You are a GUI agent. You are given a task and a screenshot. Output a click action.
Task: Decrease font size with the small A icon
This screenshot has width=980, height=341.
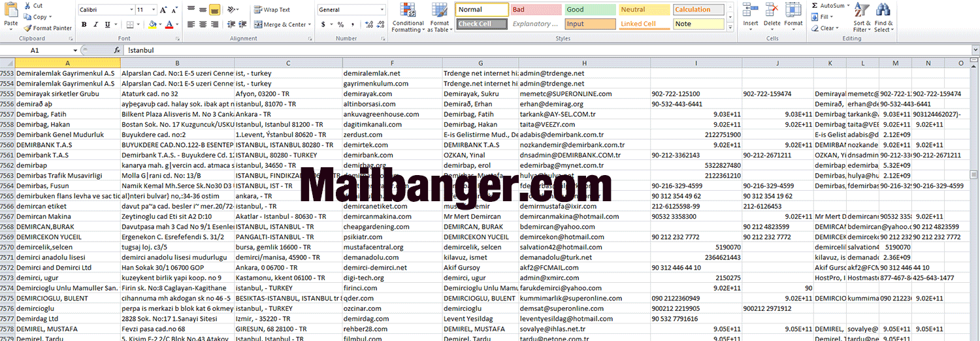coord(174,10)
